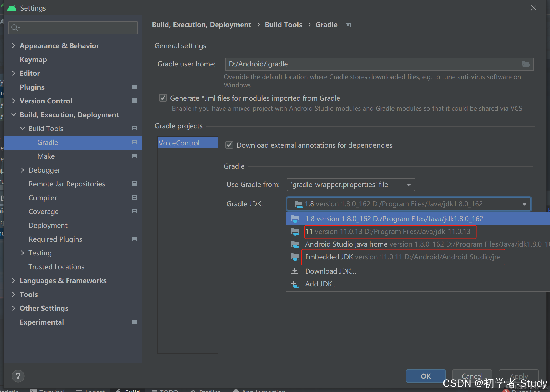Open Trusted Locations settings page
The height and width of the screenshot is (392, 550).
pos(56,267)
